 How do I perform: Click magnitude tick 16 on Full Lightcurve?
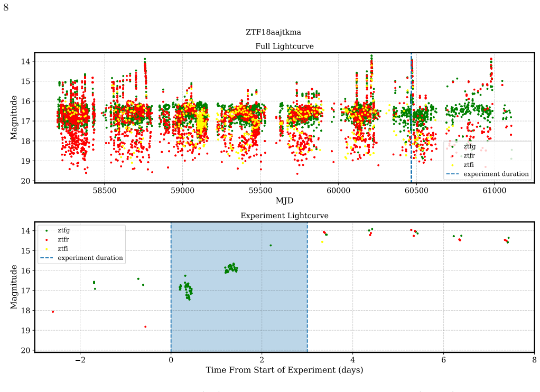click(x=25, y=101)
